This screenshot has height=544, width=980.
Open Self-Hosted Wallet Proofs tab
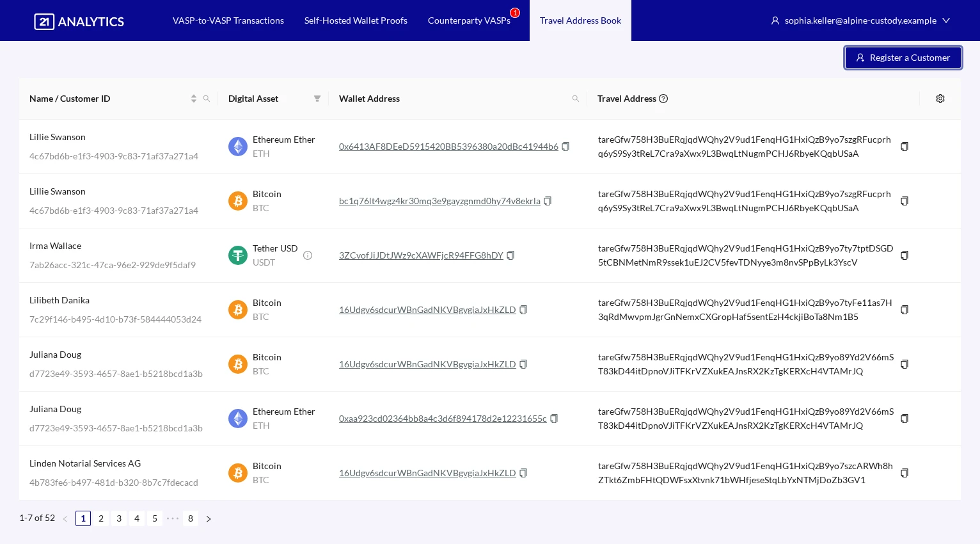tap(356, 20)
